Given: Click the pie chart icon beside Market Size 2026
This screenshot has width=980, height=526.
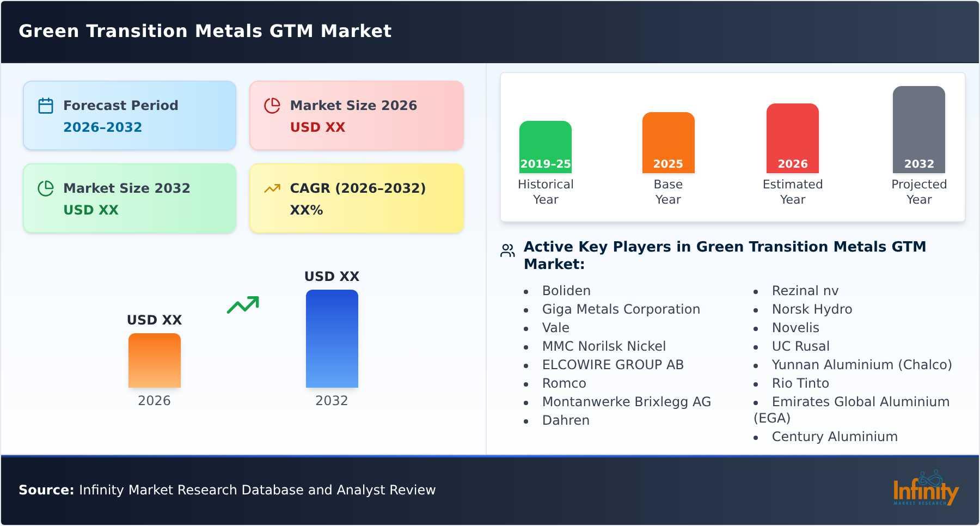Looking at the screenshot, I should [272, 106].
